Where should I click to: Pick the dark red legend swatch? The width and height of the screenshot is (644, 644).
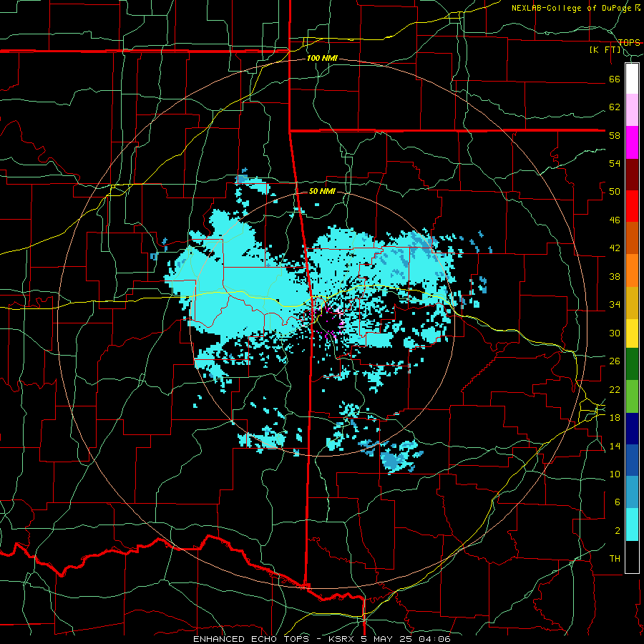tap(632, 174)
